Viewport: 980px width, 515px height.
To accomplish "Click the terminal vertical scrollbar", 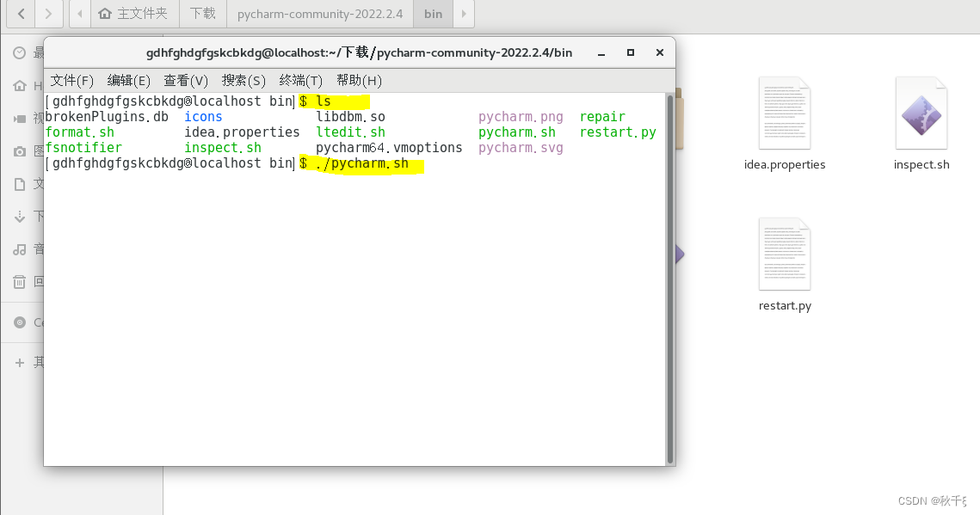I will coord(670,279).
